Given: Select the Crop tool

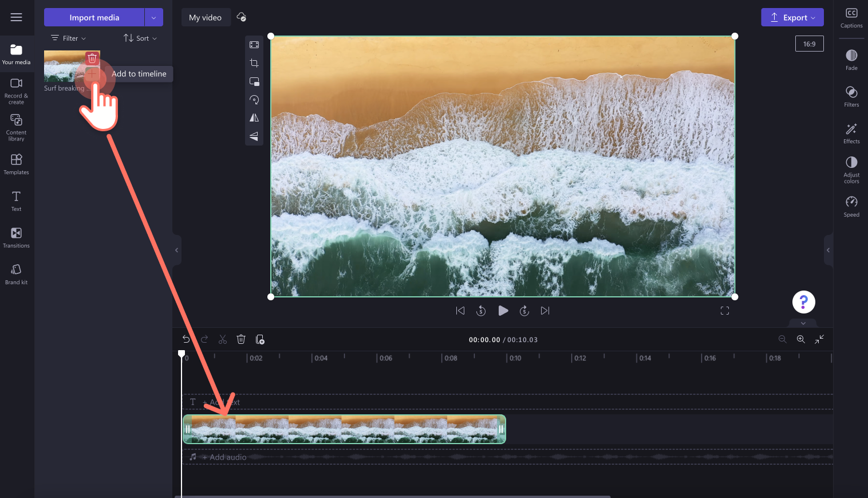Looking at the screenshot, I should point(254,63).
